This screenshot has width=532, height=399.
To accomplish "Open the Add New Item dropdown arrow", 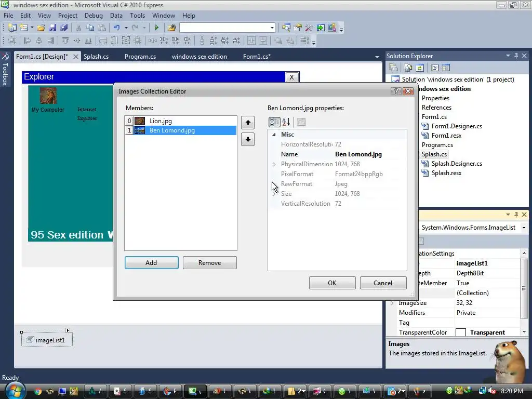I will point(32,28).
